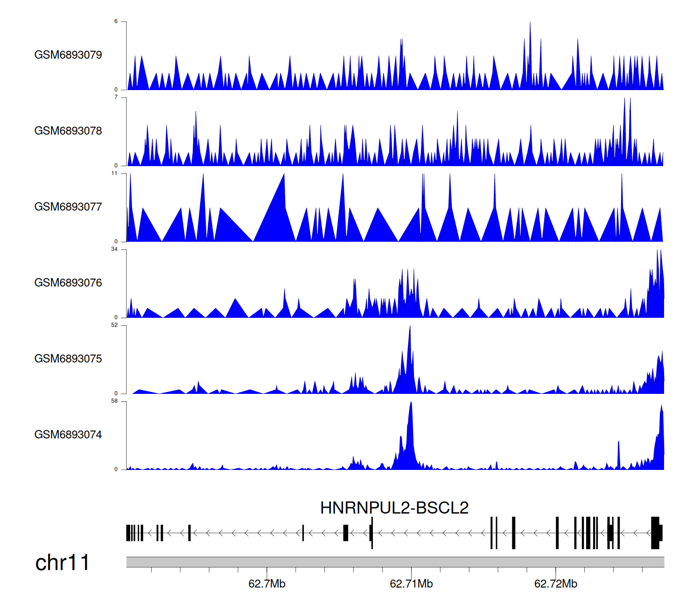
Task: Select the GSM6893076 track label
Action: (x=68, y=283)
